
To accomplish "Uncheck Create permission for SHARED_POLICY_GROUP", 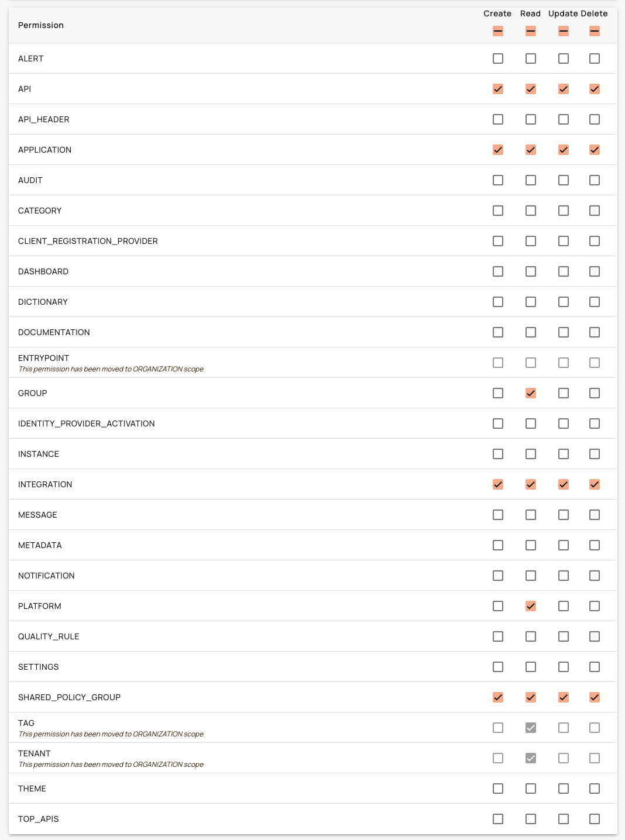I will [x=498, y=697].
